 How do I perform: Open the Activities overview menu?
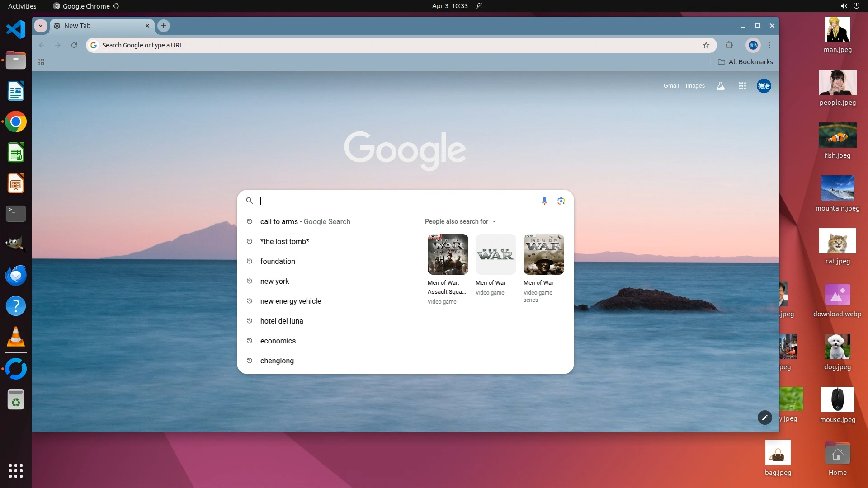pyautogui.click(x=22, y=6)
